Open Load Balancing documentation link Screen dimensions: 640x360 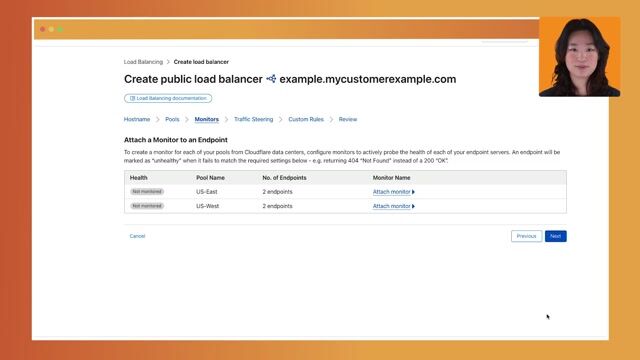(168, 98)
